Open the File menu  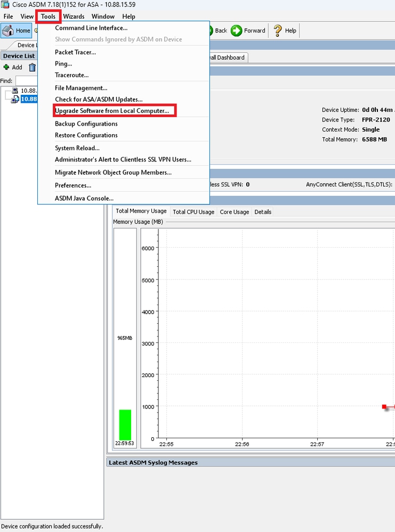coord(8,17)
